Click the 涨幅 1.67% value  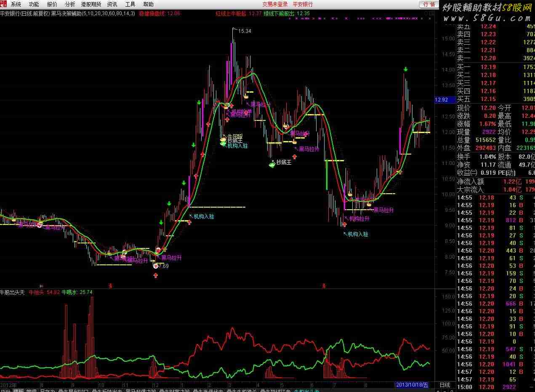coord(487,124)
